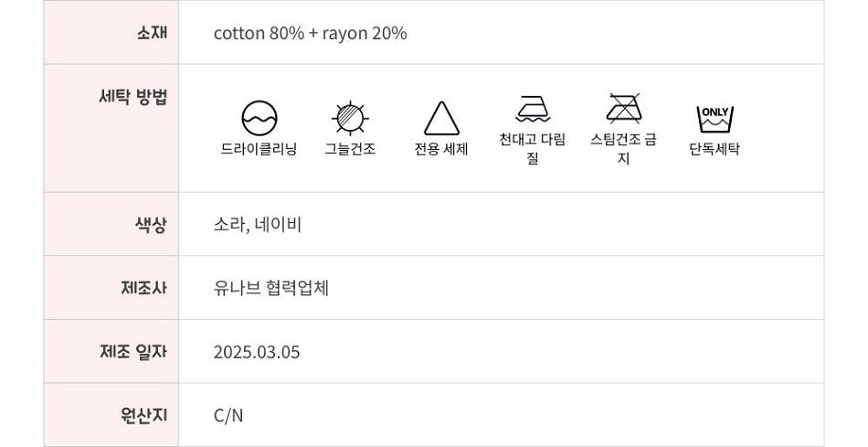This screenshot has height=447, width=868.
Task: Click the 2025.03.05 manufacture date
Action: click(x=257, y=352)
